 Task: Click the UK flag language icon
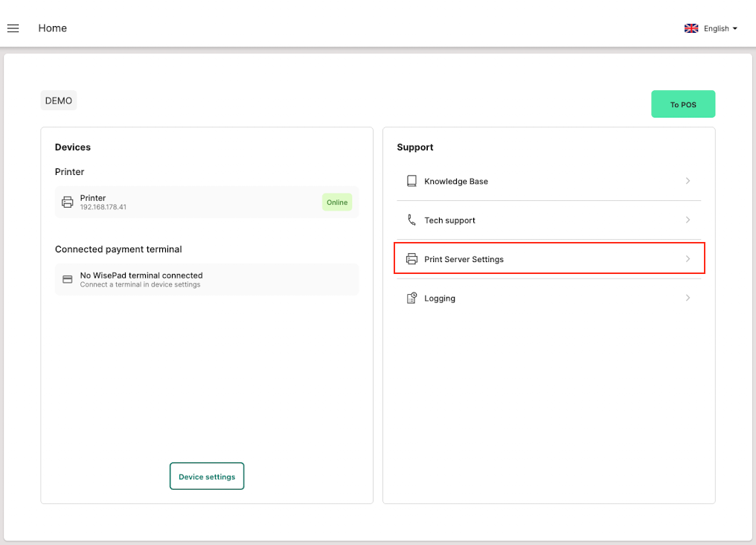(x=691, y=28)
